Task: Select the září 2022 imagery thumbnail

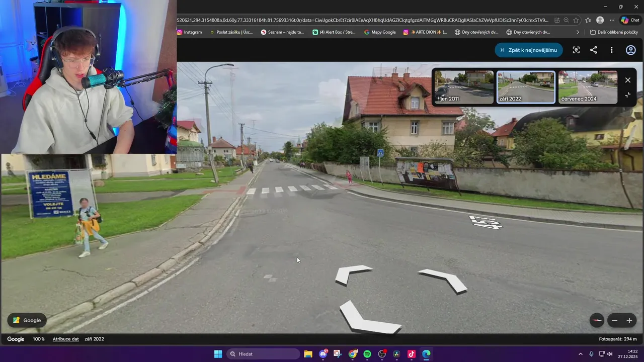Action: click(526, 87)
